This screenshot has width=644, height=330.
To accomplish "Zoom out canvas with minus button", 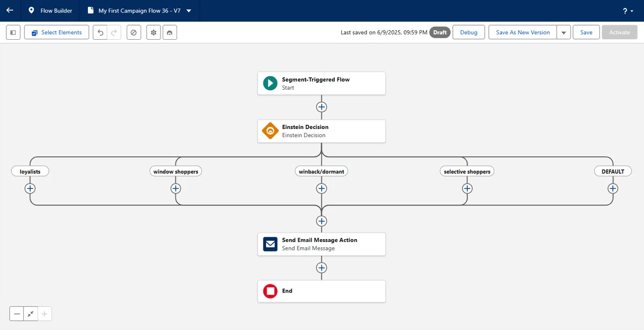I will point(17,314).
